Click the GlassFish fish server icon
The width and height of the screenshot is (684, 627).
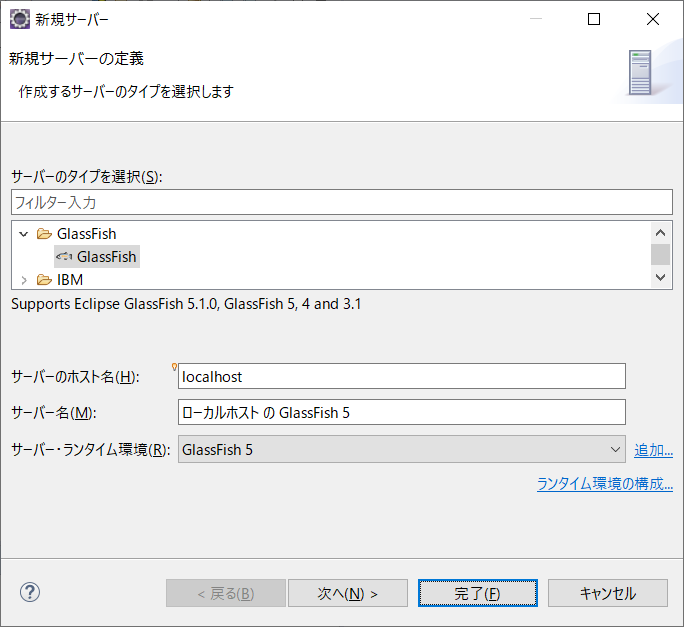tap(64, 257)
